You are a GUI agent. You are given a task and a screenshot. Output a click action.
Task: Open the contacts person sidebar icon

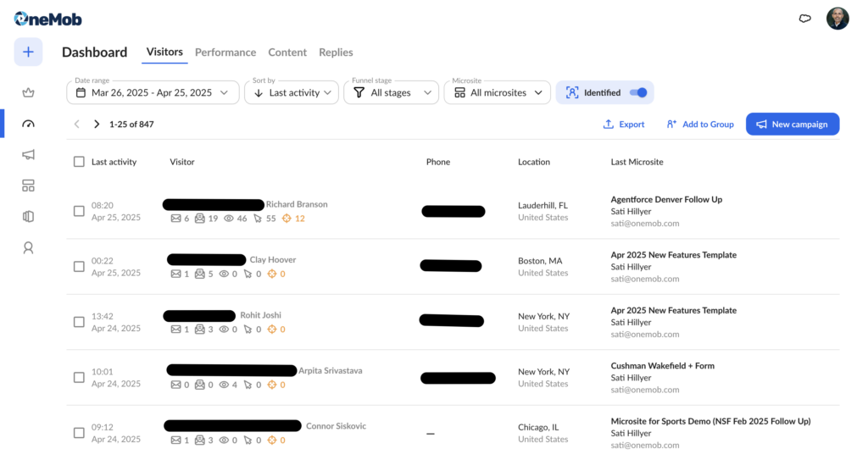coord(28,248)
